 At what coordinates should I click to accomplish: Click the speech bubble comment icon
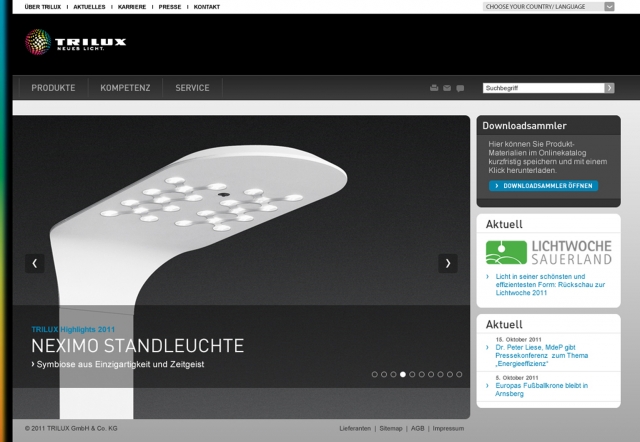460,88
